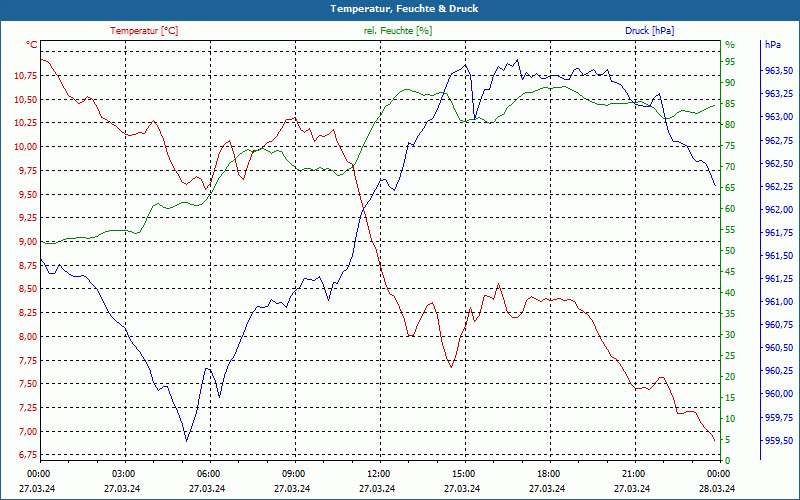The height and width of the screenshot is (500, 800).
Task: Click '45' on the green humidity axis
Action: pyautogui.click(x=730, y=272)
